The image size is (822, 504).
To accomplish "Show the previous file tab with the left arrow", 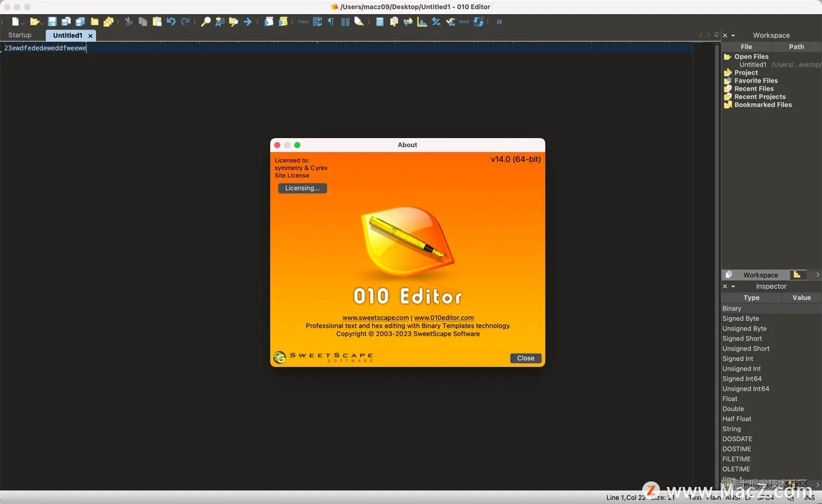I will pos(701,35).
